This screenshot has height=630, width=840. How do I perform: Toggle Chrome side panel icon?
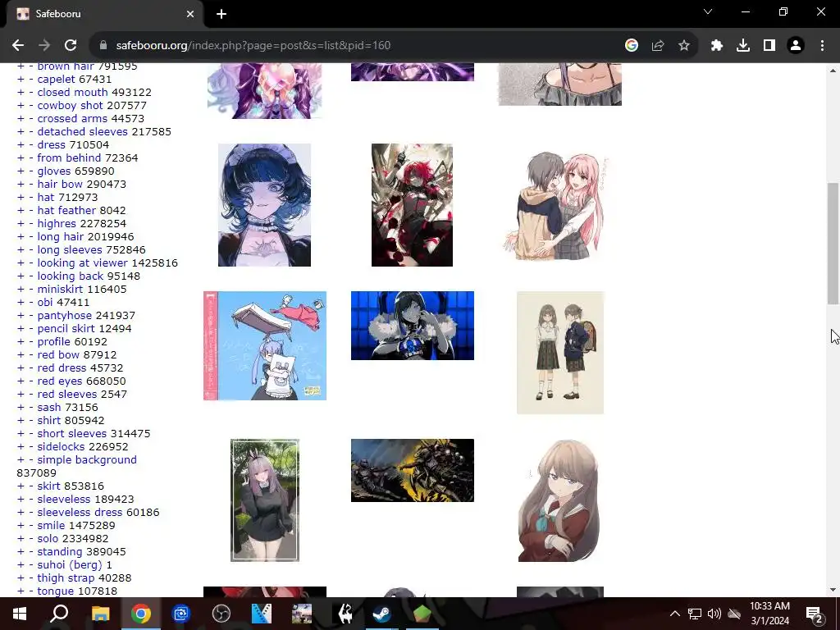769,46
